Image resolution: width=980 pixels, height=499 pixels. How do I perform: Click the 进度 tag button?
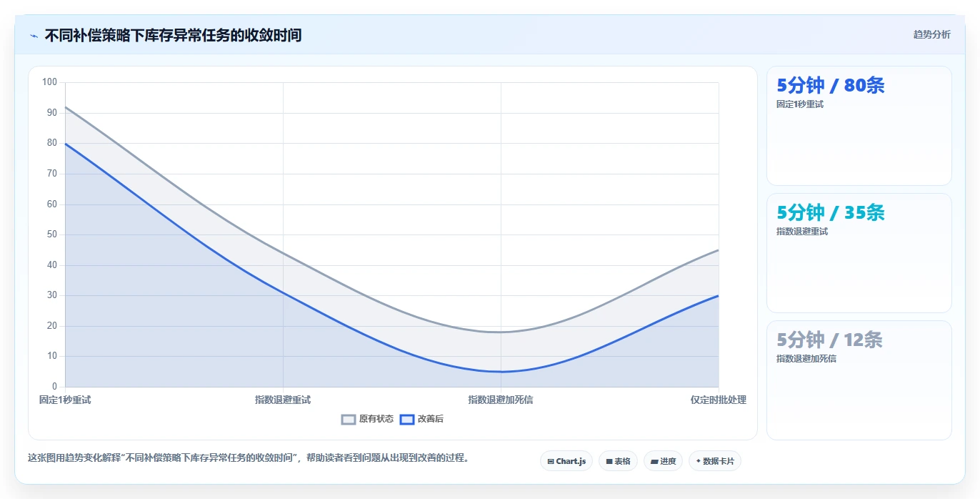click(663, 461)
